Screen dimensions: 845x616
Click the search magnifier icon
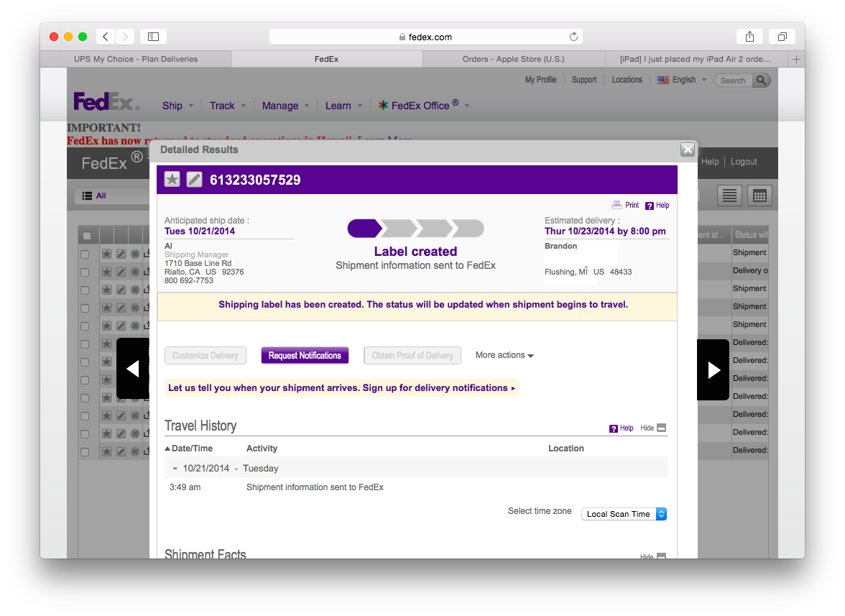[761, 81]
